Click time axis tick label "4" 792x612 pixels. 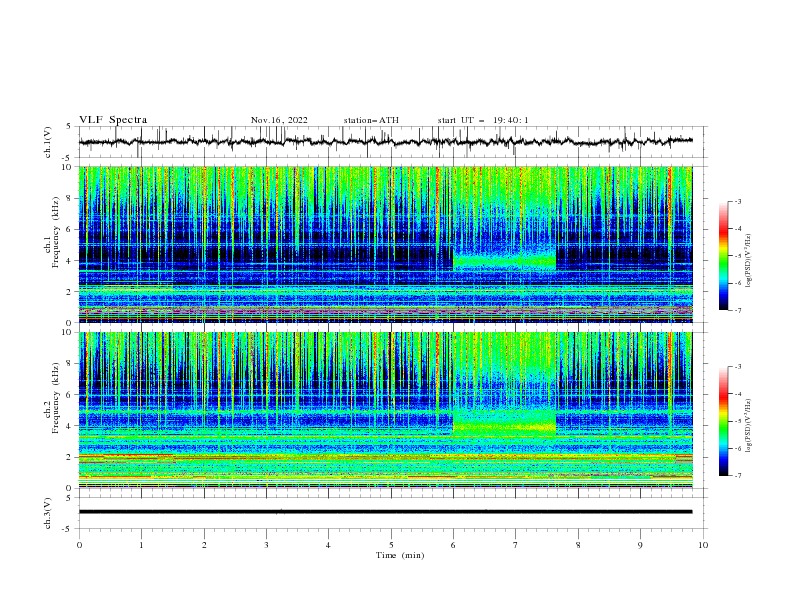click(328, 545)
